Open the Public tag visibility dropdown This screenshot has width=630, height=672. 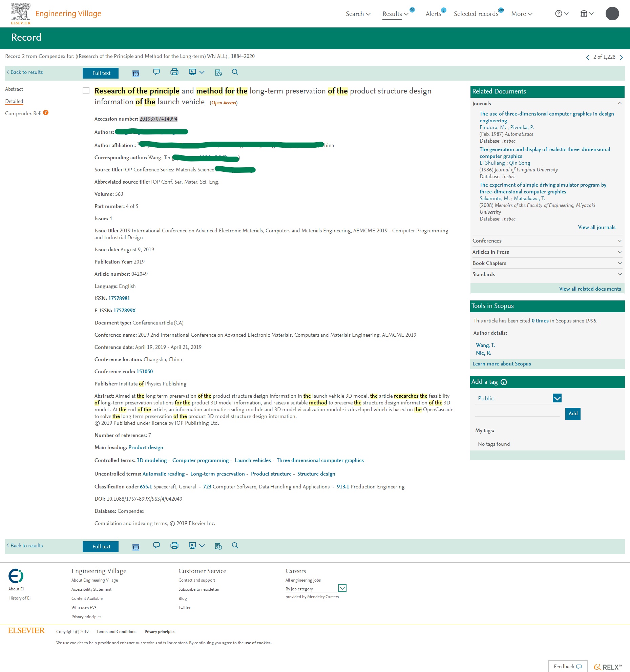[x=557, y=398]
